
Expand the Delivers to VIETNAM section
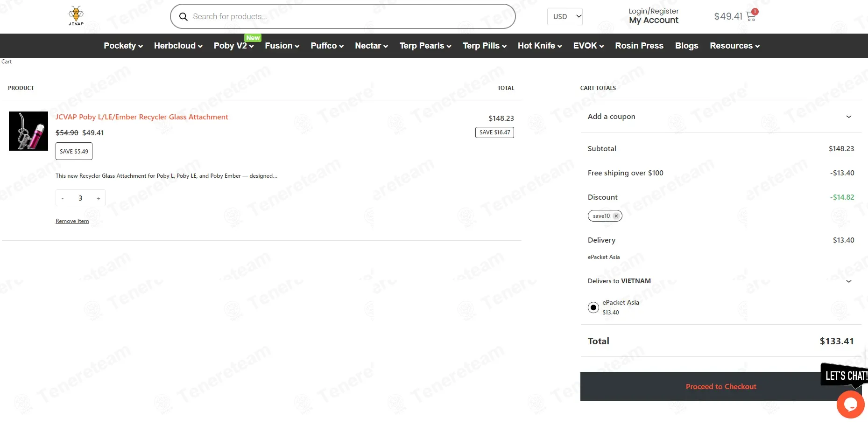(721, 281)
